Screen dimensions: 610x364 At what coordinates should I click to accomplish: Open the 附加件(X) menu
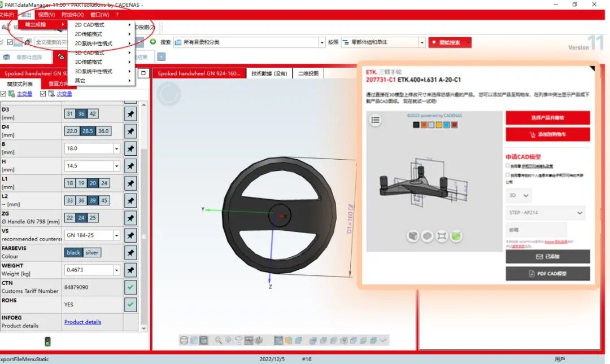coord(72,15)
